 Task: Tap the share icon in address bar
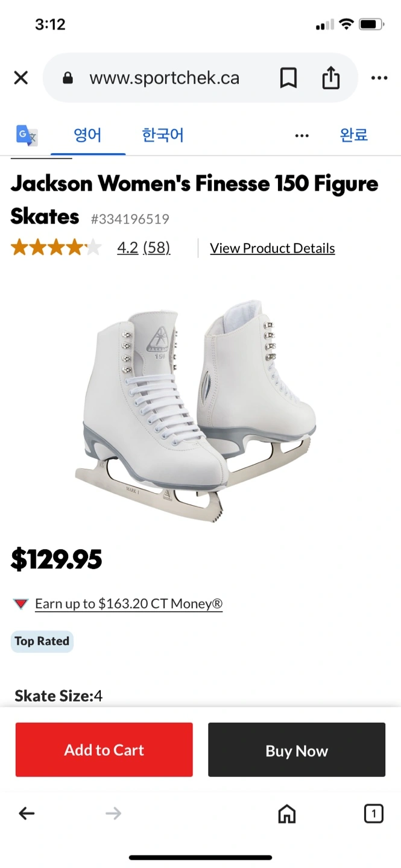330,78
